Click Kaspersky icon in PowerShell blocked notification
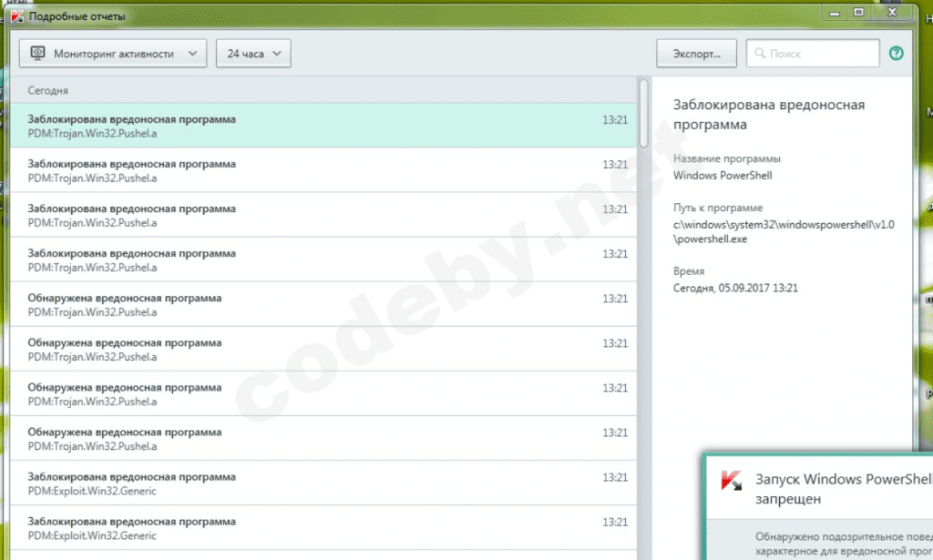933x560 pixels. [x=732, y=481]
